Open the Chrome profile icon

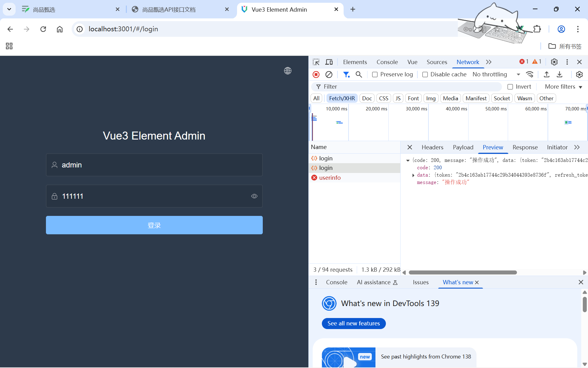coord(561,29)
